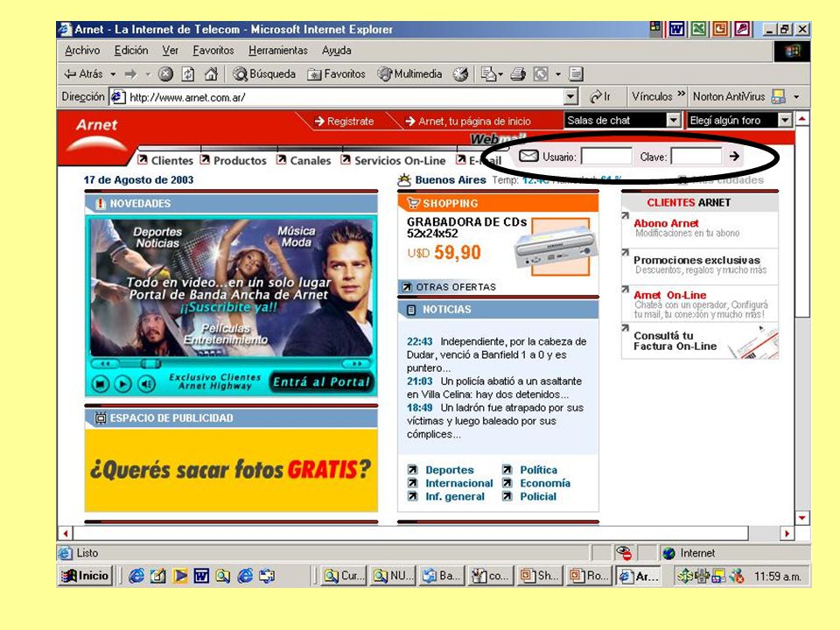The height and width of the screenshot is (630, 840).
Task: Expand the forward history dropdown arrow
Action: tap(147, 74)
